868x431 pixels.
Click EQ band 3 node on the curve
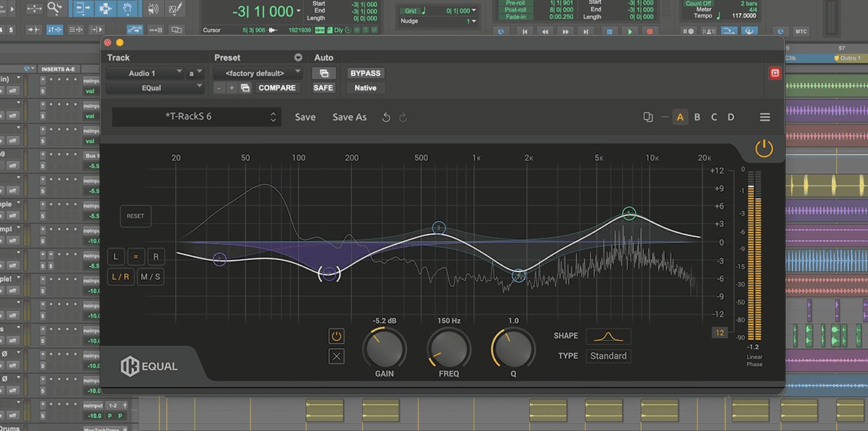point(439,228)
